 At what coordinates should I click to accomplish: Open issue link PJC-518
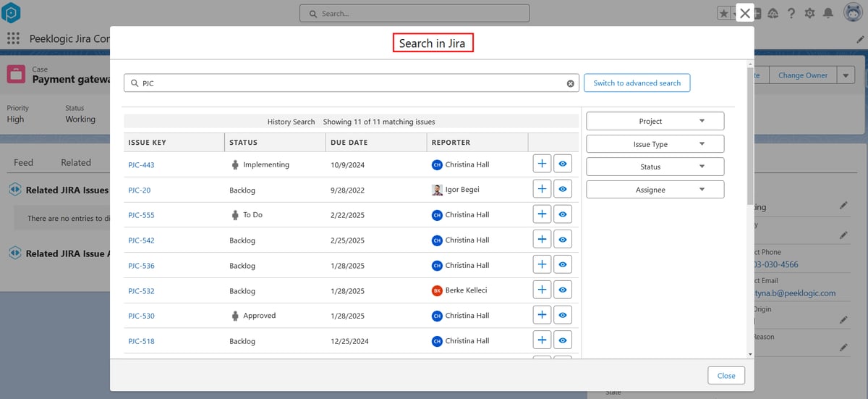click(x=141, y=341)
